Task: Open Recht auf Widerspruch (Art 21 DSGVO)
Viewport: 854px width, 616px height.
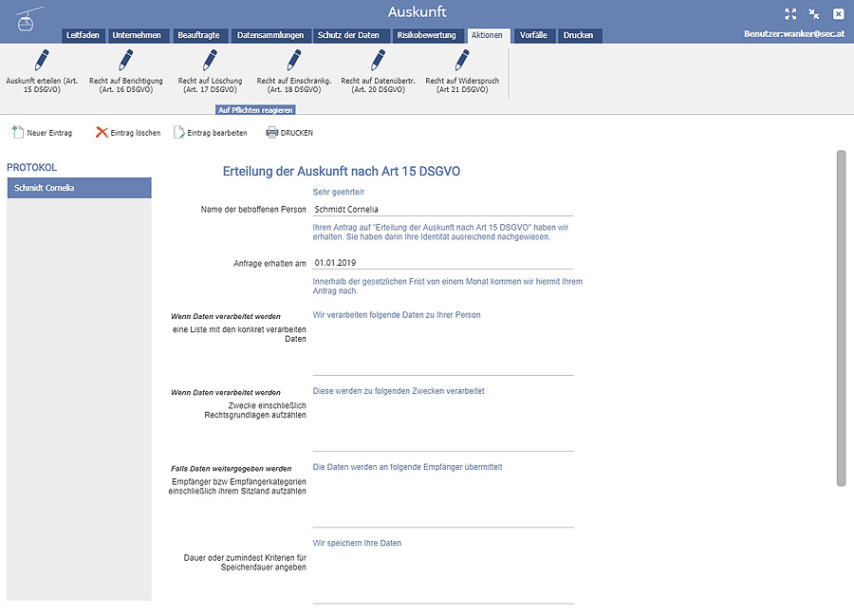Action: click(x=462, y=62)
